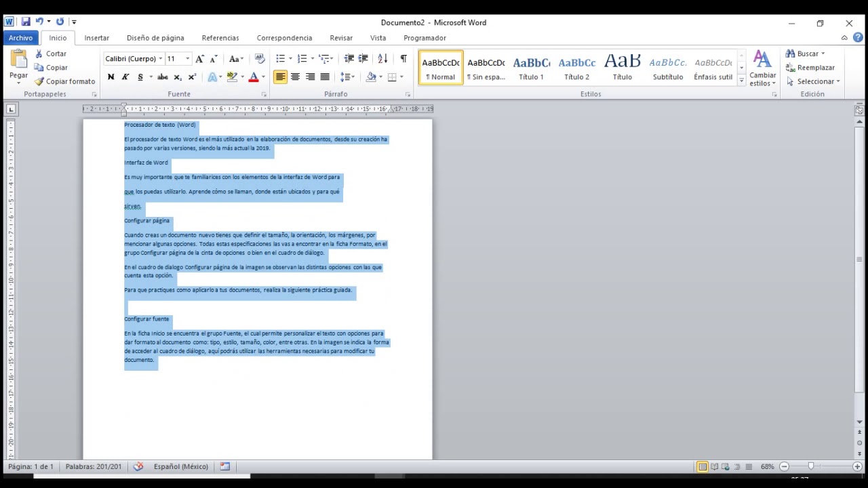Open the change case Aa dropdown
Image resolution: width=868 pixels, height=488 pixels.
[x=236, y=59]
